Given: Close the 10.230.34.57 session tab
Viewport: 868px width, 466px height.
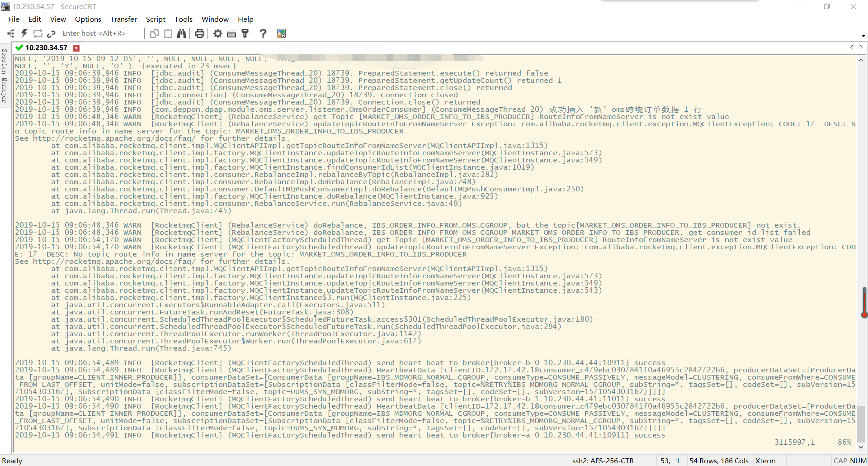Looking at the screenshot, I should click(x=76, y=48).
